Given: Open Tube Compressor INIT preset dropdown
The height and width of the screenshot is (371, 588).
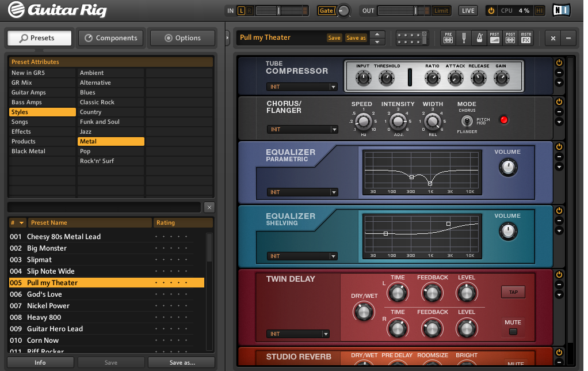Looking at the screenshot, I should pos(302,87).
